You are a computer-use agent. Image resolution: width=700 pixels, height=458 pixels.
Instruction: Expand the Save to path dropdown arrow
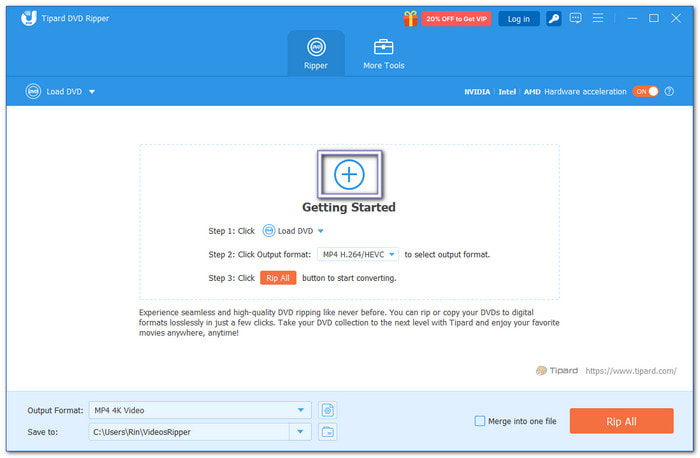pos(300,432)
